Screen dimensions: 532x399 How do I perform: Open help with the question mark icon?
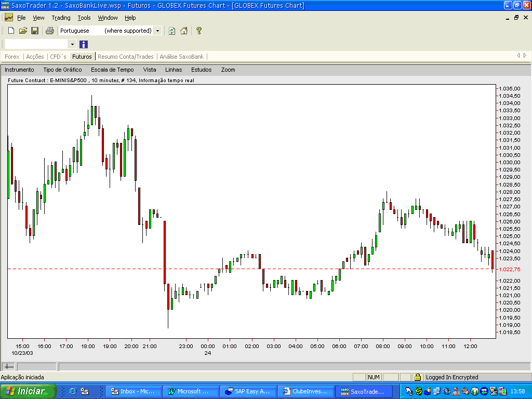click(199, 31)
